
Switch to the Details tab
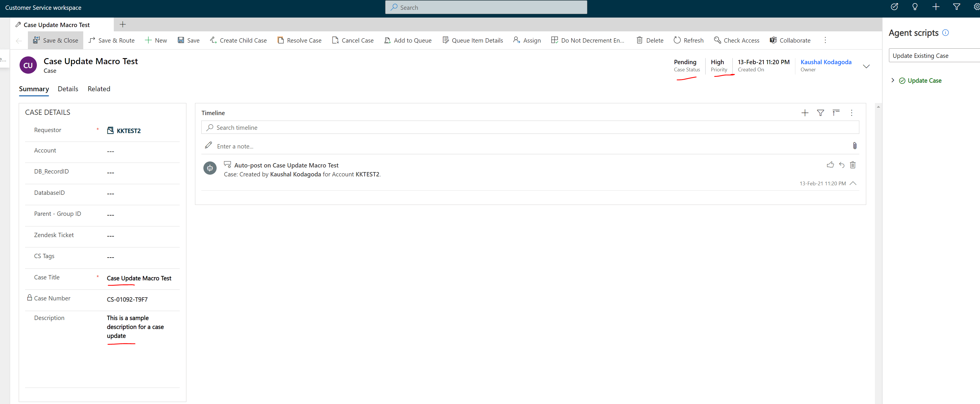coord(68,89)
